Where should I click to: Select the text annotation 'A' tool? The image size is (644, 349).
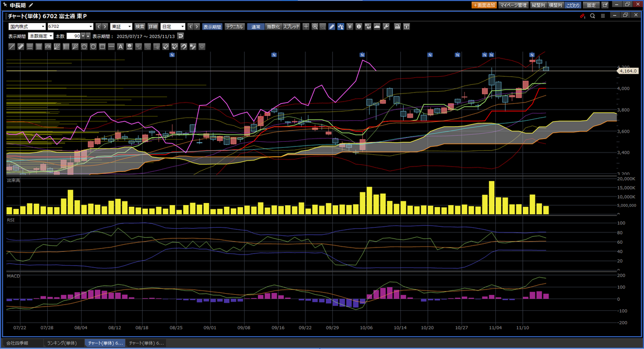(120, 46)
